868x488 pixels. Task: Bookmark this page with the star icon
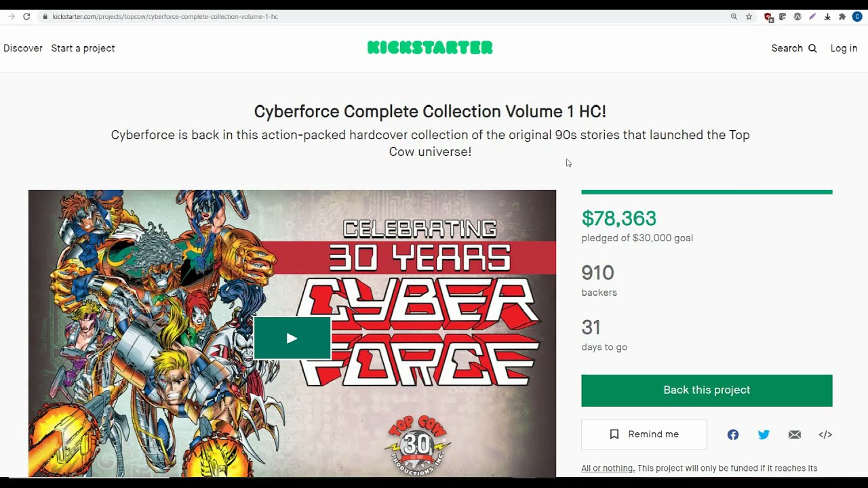749,16
